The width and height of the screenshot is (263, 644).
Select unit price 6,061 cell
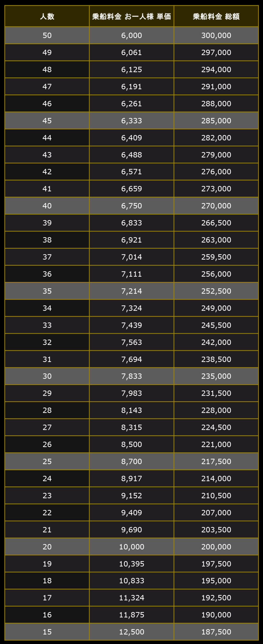tap(131, 52)
